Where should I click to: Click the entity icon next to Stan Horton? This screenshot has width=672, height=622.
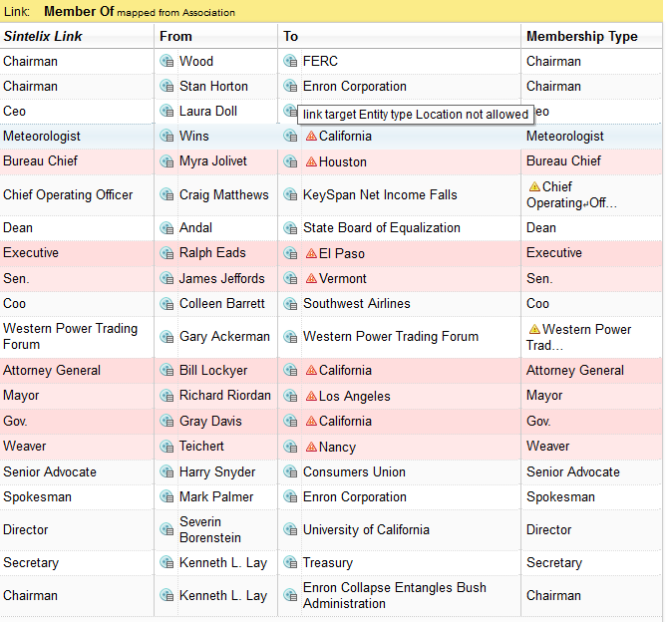coord(168,87)
